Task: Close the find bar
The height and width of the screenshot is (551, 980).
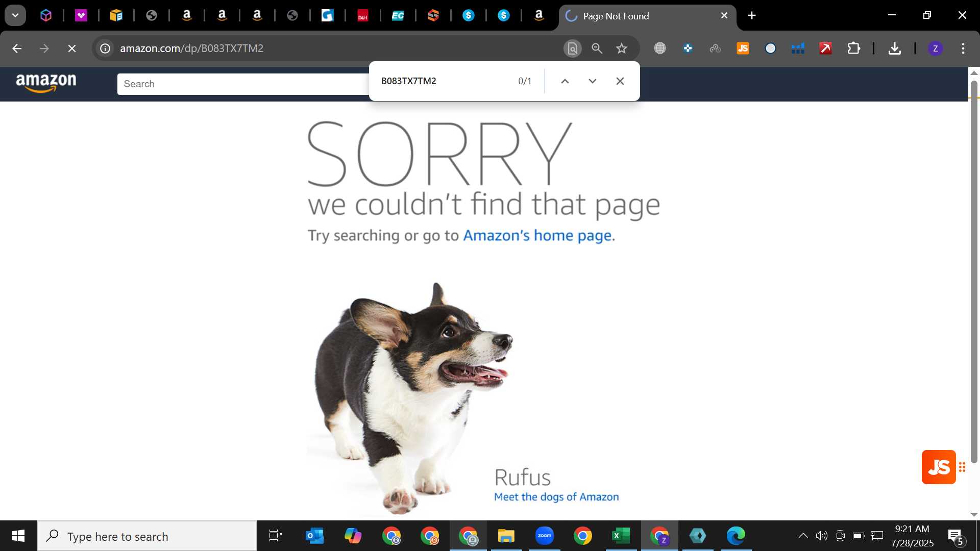Action: point(620,81)
